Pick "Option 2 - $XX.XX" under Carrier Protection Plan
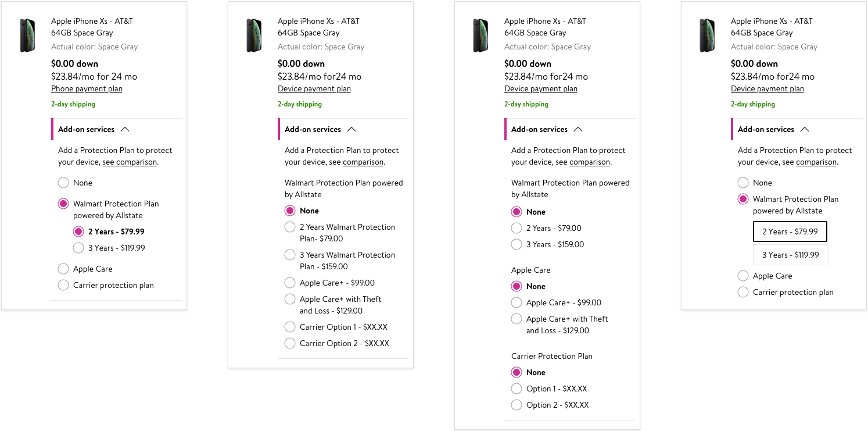Image resolution: width=868 pixels, height=431 pixels. pos(517,405)
